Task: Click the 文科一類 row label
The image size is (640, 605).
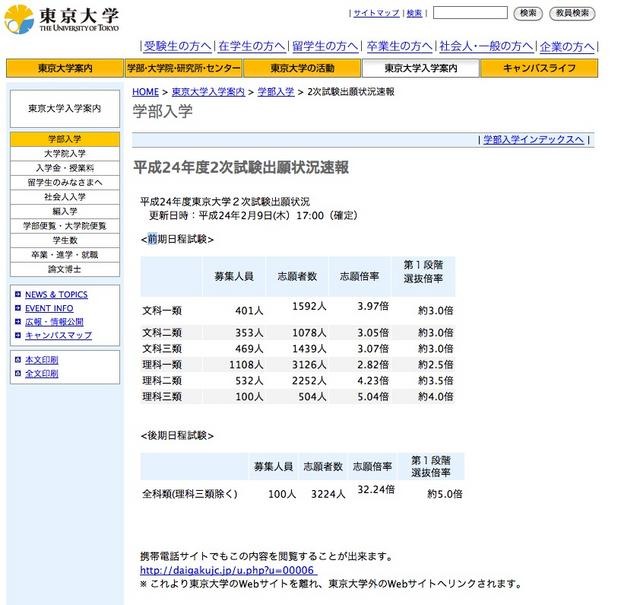Action: (162, 311)
